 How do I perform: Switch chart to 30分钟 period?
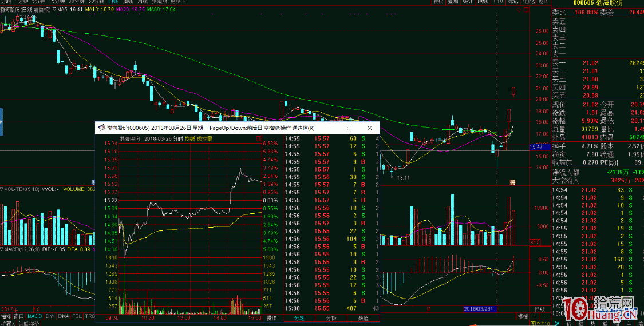pos(76,2)
